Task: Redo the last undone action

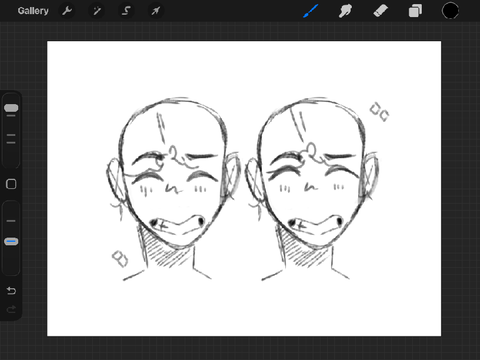Action: [11, 309]
